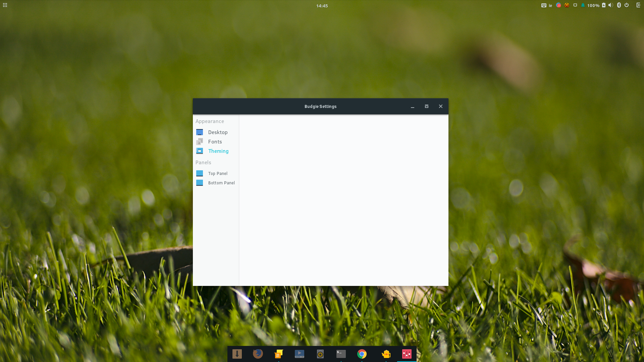Open the applications grid menu

click(5, 5)
